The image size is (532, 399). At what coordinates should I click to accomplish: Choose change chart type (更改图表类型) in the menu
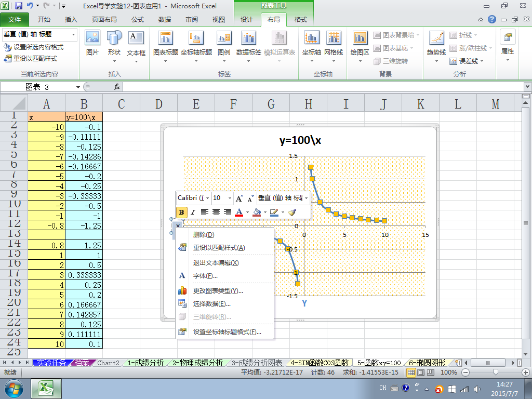pos(224,291)
